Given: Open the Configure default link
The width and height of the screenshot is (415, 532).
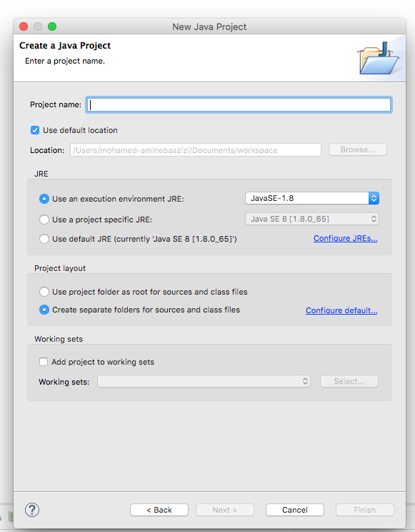Looking at the screenshot, I should 341,310.
